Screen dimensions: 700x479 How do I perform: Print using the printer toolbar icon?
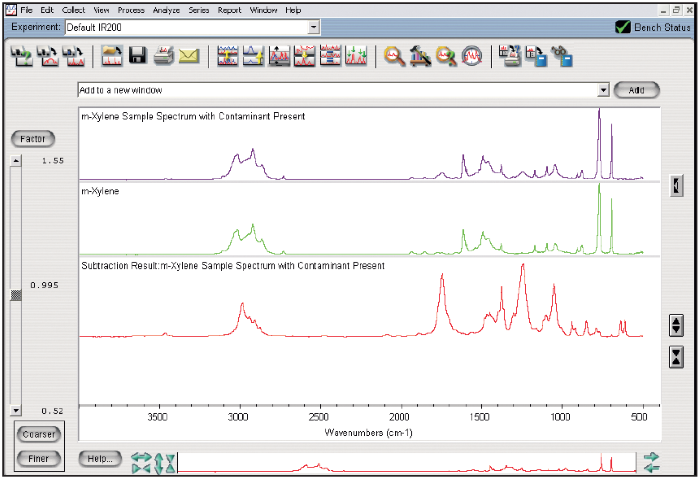pyautogui.click(x=164, y=56)
